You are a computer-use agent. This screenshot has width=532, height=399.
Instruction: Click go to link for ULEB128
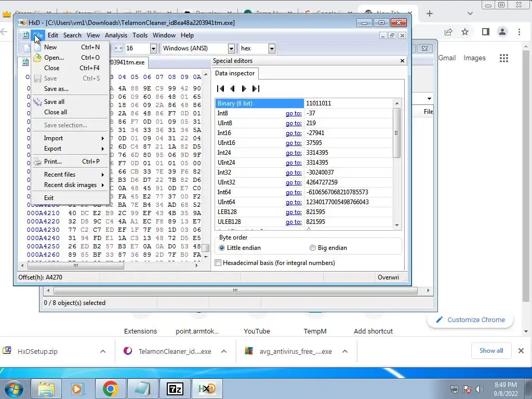(x=294, y=221)
